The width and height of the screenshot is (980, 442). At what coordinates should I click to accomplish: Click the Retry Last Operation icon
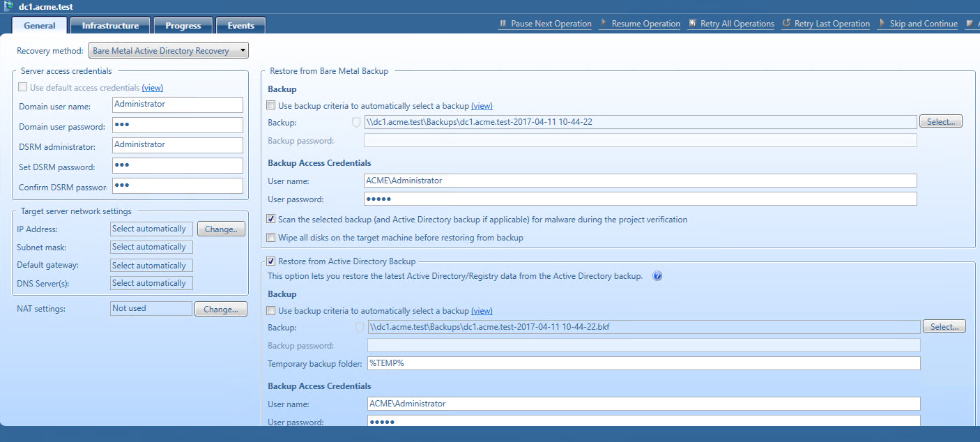[786, 24]
